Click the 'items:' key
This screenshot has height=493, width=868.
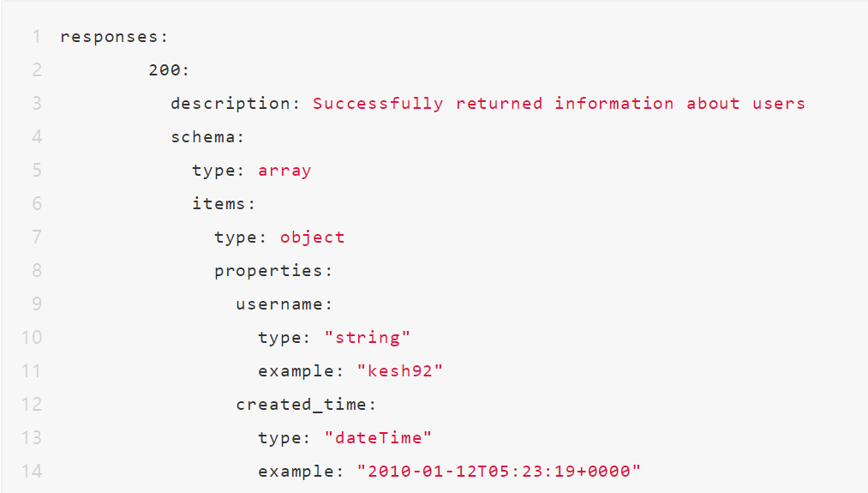click(x=224, y=204)
